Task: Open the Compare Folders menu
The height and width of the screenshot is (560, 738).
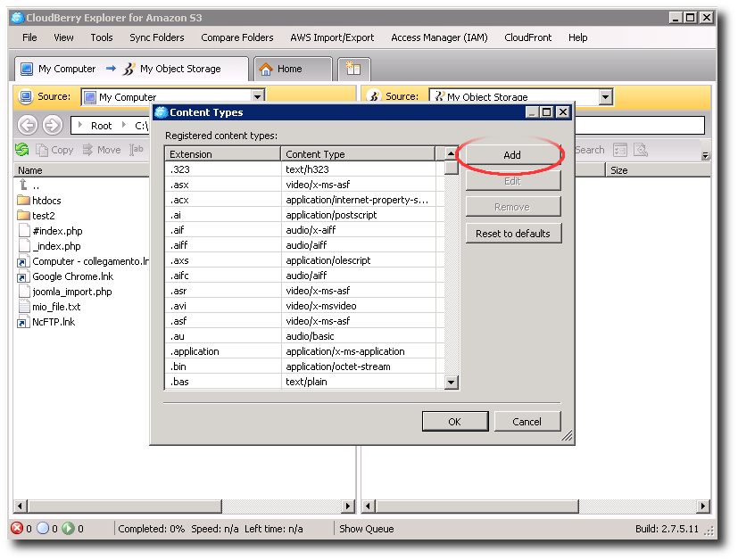Action: pos(237,37)
